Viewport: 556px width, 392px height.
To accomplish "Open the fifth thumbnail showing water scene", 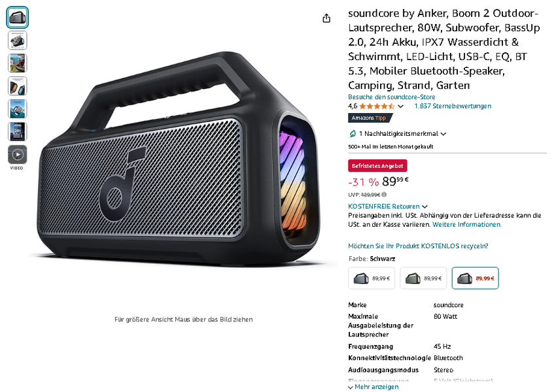I will point(18,108).
